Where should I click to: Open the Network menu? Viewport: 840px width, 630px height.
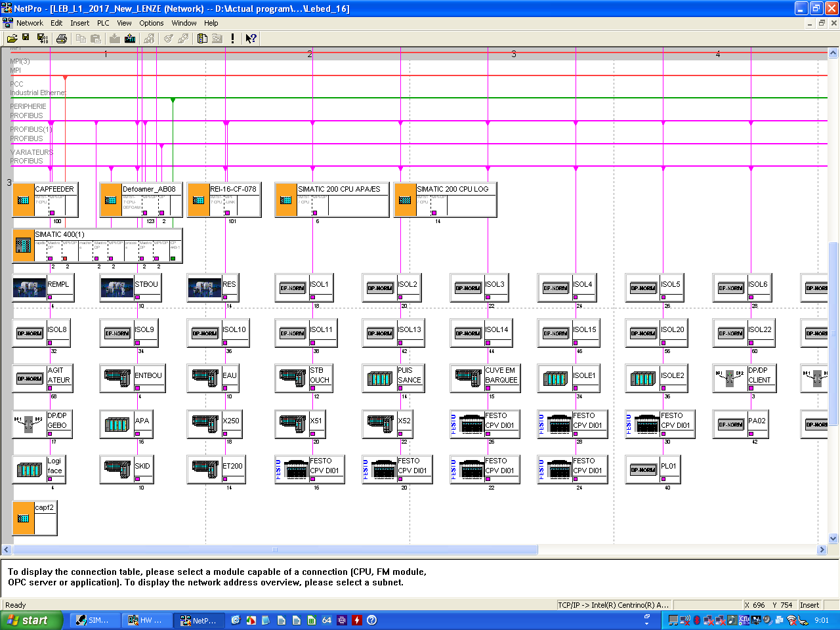(x=30, y=23)
